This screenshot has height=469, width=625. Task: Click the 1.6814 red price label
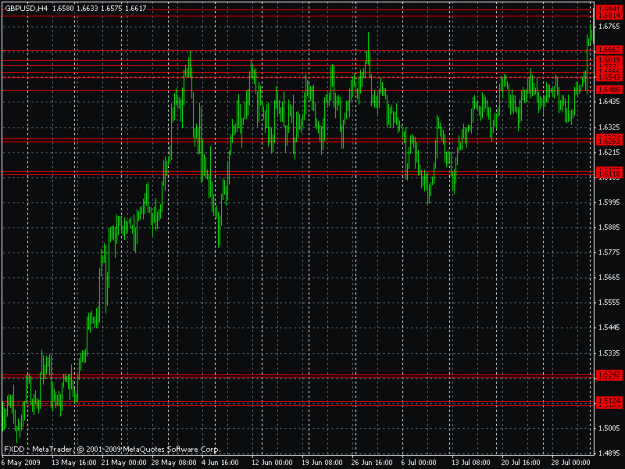click(x=609, y=16)
